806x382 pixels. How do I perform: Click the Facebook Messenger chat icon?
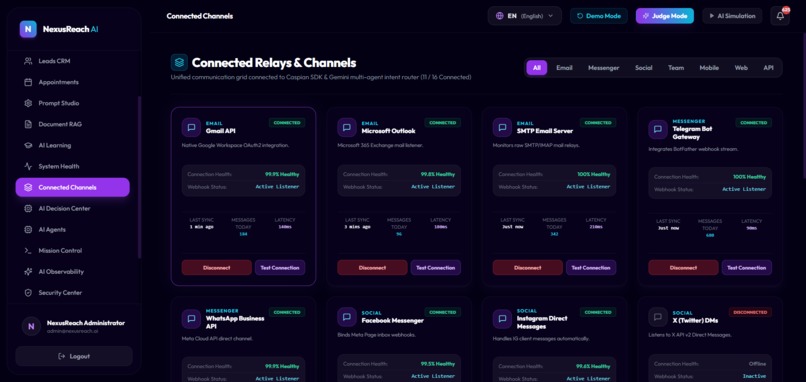tap(347, 317)
